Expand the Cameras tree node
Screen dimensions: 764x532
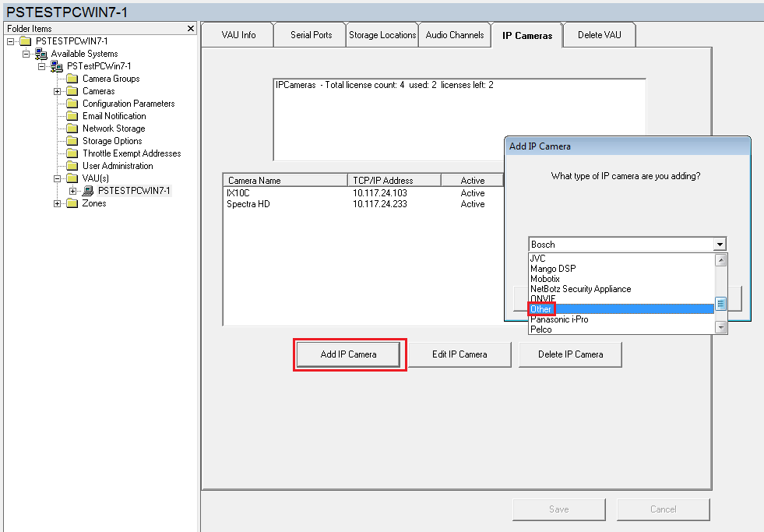[58, 91]
